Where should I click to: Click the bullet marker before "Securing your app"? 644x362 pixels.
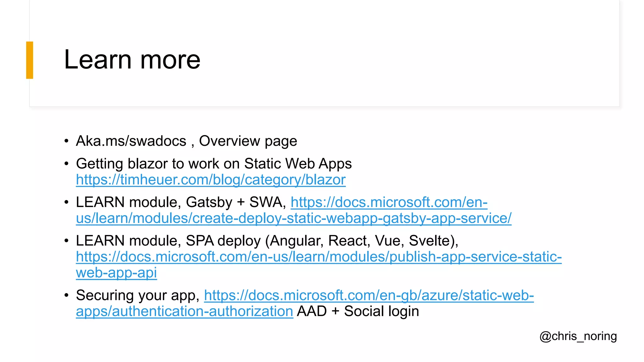point(66,295)
